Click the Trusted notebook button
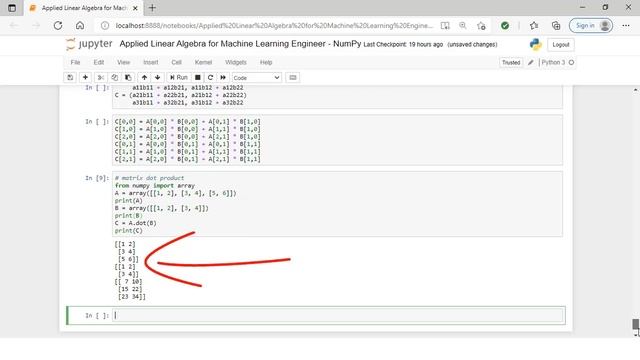640x360 pixels. (511, 62)
